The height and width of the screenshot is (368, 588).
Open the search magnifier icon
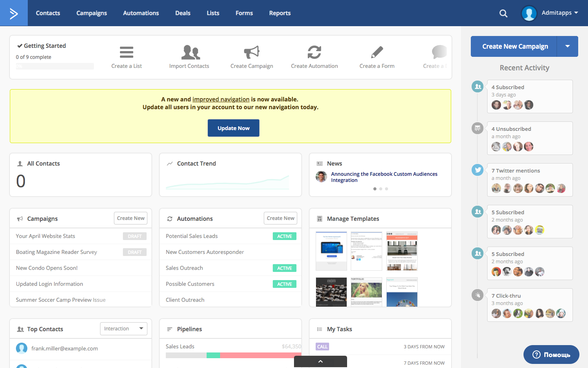(x=503, y=13)
